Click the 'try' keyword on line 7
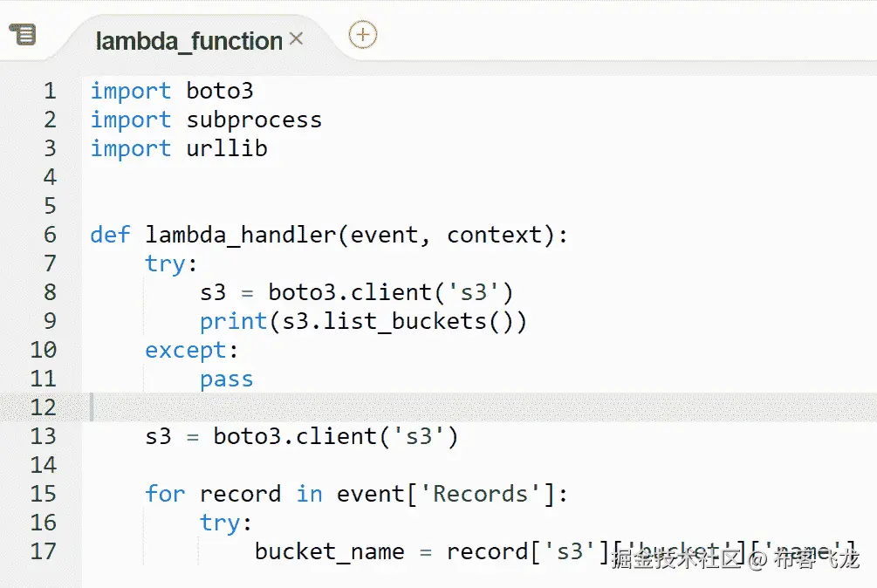The image size is (877, 588). point(166,263)
